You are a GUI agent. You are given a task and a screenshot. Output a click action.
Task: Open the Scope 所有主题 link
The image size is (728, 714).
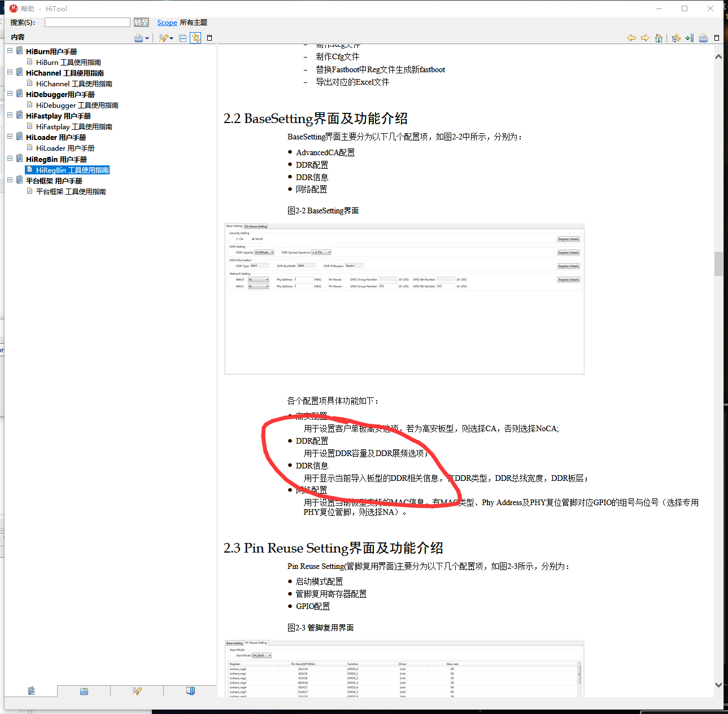tap(167, 22)
